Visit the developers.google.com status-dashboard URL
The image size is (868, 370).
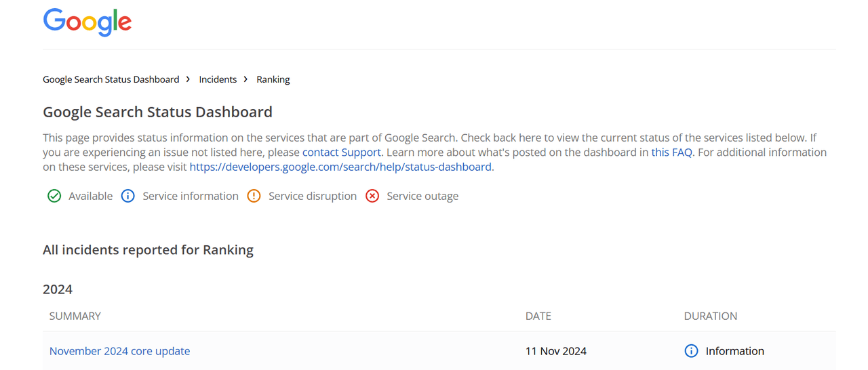[340, 167]
